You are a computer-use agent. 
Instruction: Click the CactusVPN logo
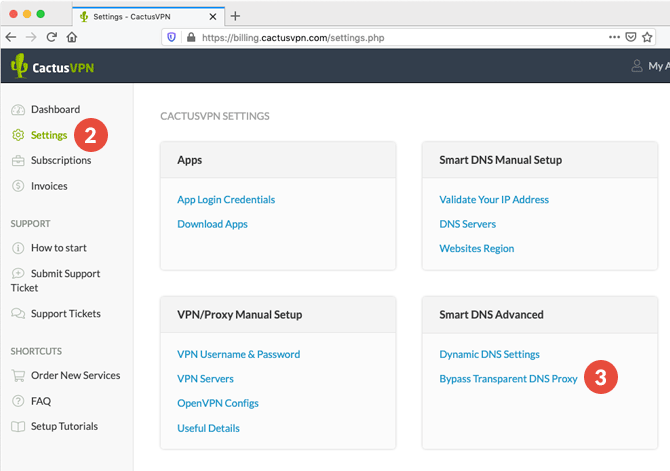point(52,66)
